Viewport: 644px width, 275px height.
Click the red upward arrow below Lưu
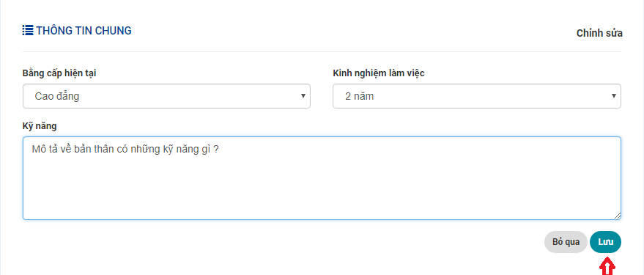[x=607, y=267]
